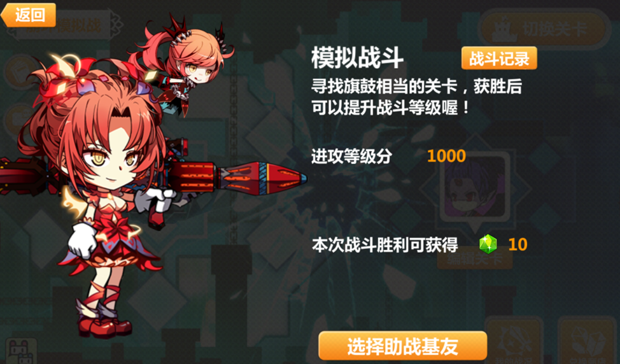Click the dimmed bottom-right crystal icon tile
Screen dimensions: 620x364
pos(587,340)
